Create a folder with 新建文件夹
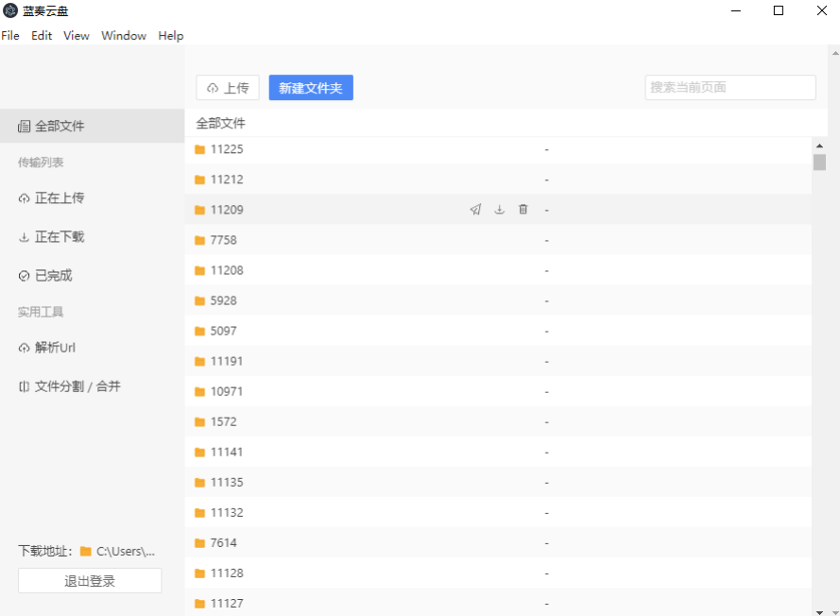 (311, 87)
